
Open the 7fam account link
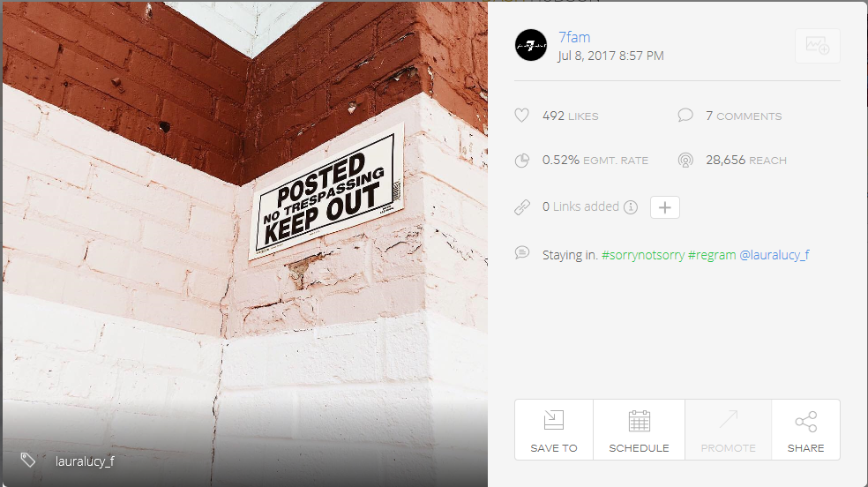point(574,37)
